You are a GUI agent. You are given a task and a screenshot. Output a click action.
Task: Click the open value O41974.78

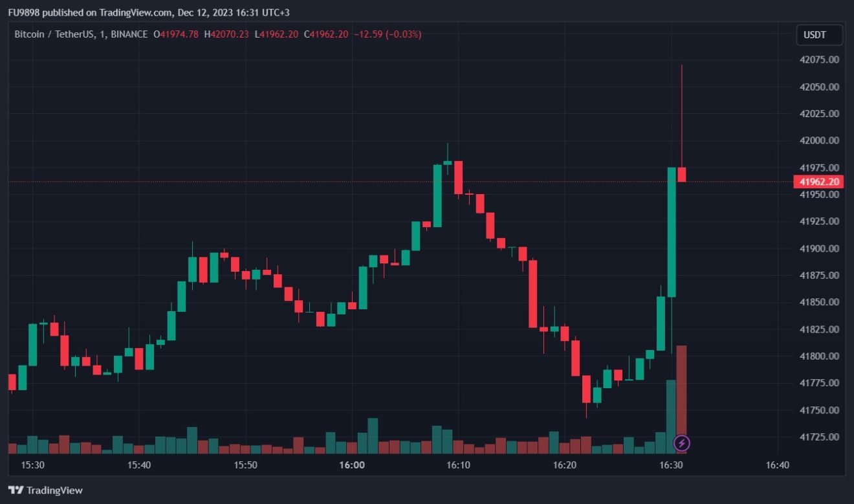pos(176,34)
